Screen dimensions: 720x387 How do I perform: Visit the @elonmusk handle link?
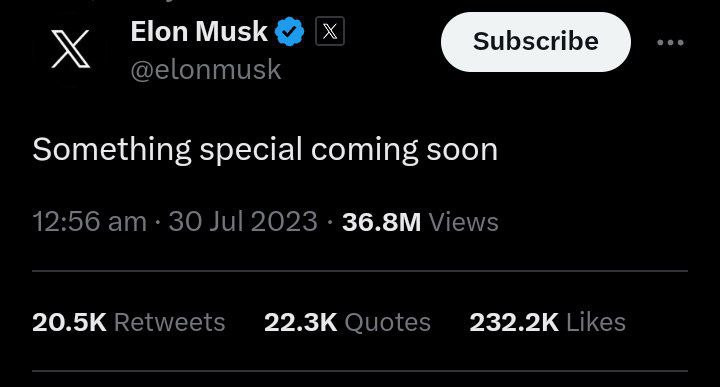[x=206, y=70]
